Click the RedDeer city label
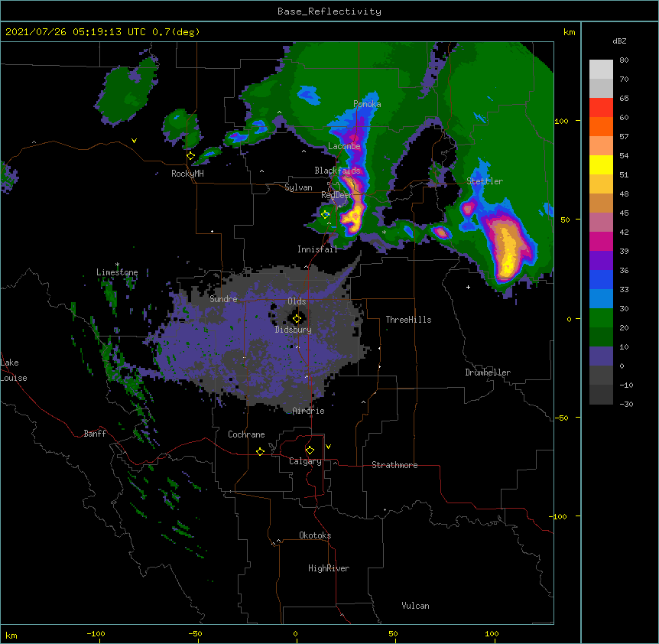Screen dimensions: 659x644 (x=337, y=195)
